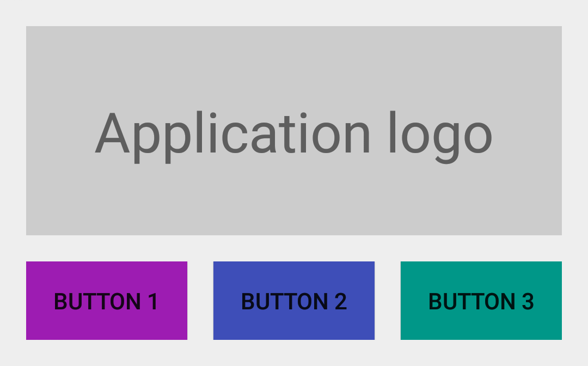The image size is (588, 366).
Task: Select the first button below the logo
Action: pos(107,301)
